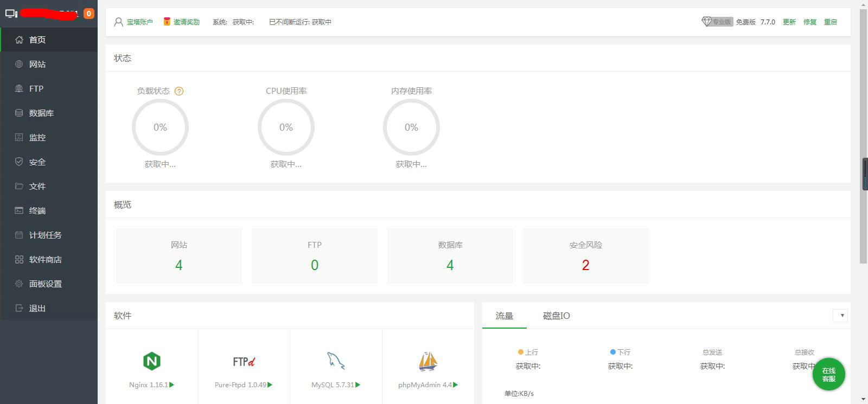Click the orange notification badge in sidebar header

pos(88,14)
